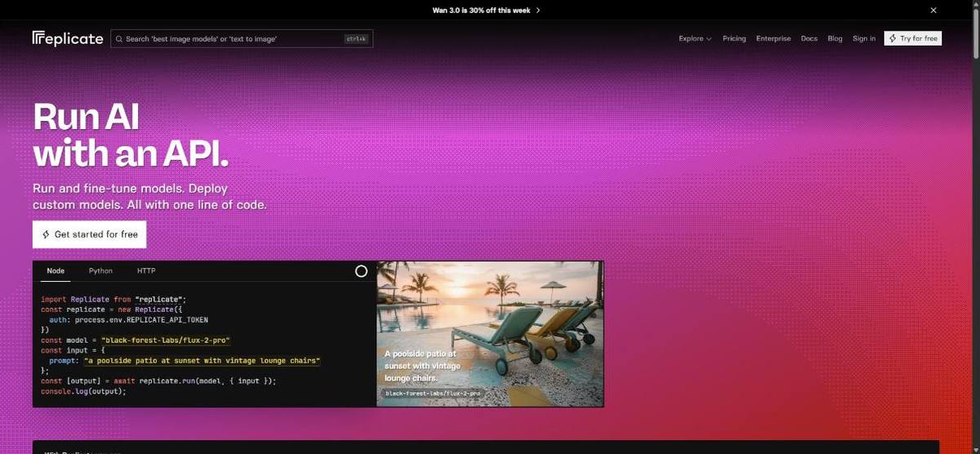Open the Blog link

tap(835, 38)
